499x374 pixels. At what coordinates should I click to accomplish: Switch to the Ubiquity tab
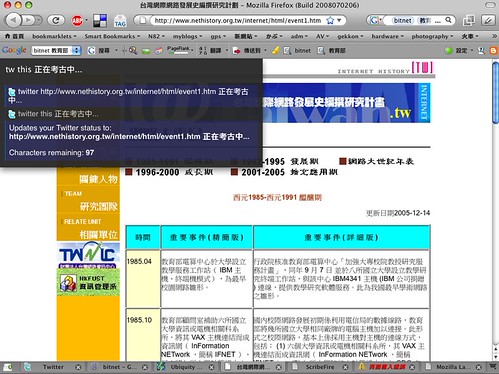186,367
